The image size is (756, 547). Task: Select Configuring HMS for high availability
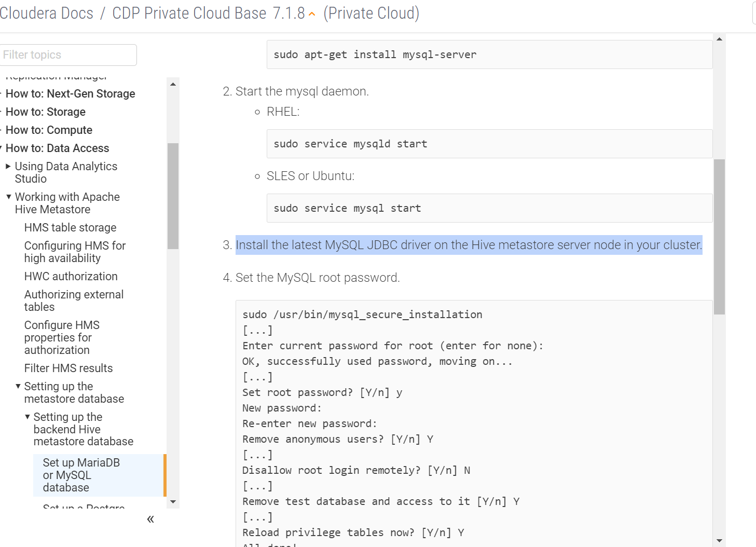[75, 252]
